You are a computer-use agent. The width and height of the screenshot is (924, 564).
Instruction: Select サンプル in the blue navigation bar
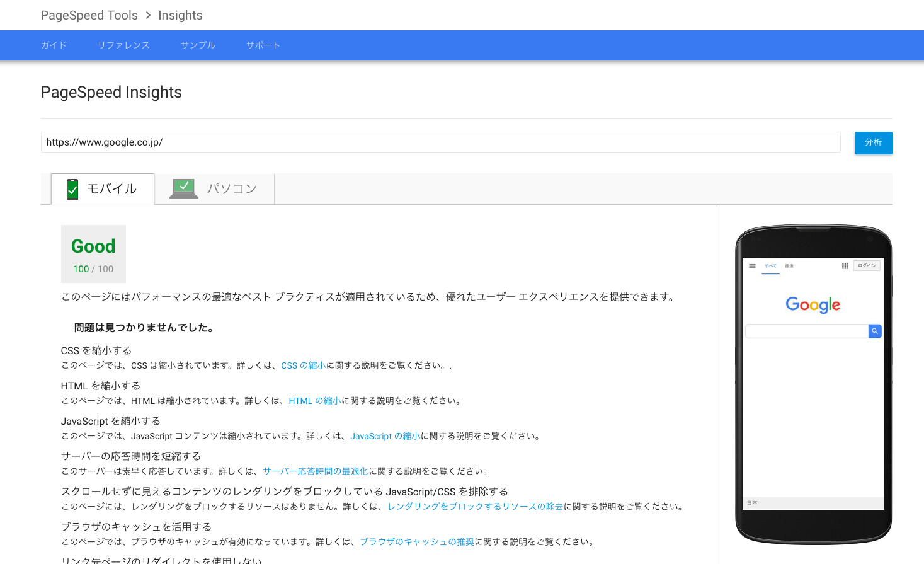point(198,45)
